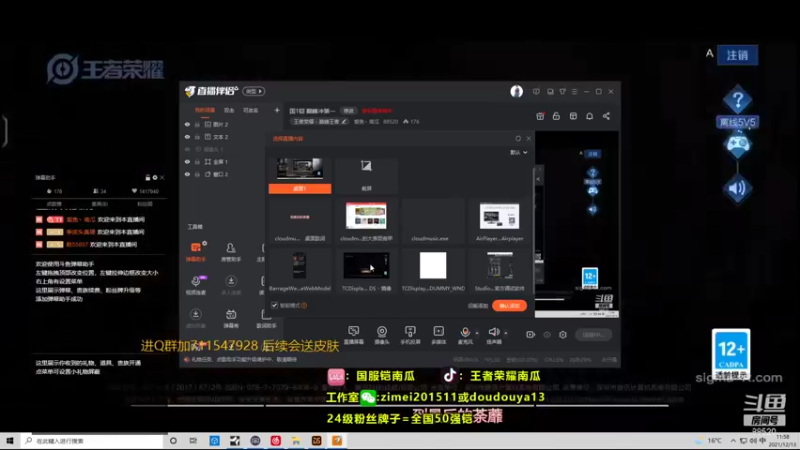Toggle visibility of 图片 2 layer
Image resolution: width=800 pixels, height=450 pixels.
(x=187, y=124)
